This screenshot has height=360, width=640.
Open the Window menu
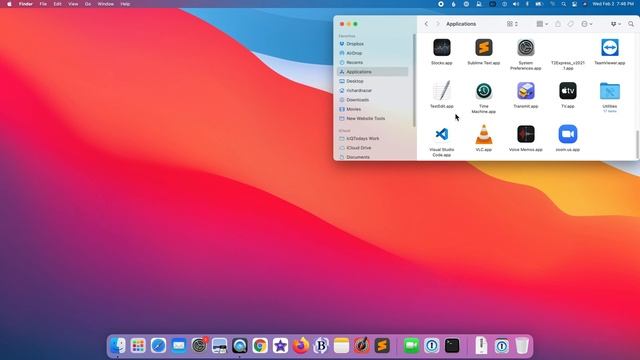[105, 4]
